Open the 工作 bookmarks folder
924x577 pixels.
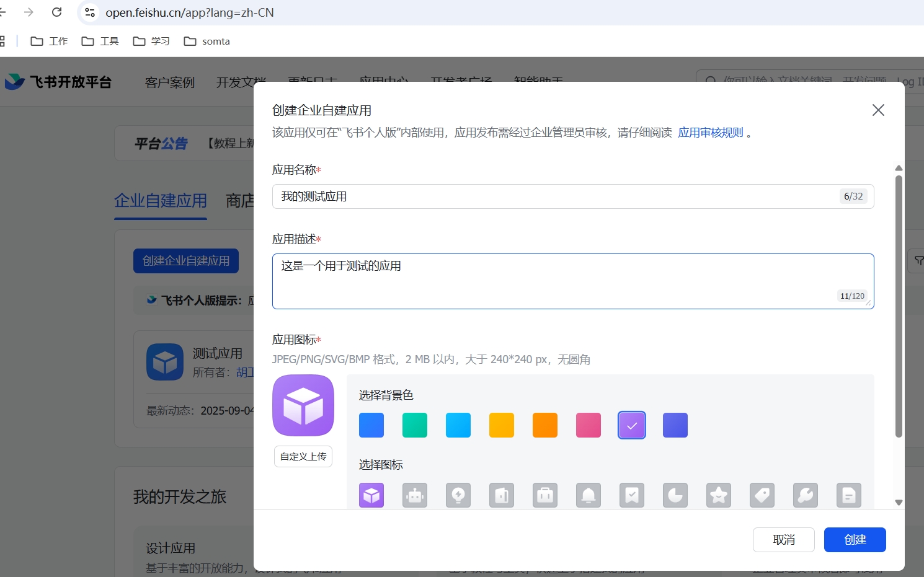[x=50, y=42]
